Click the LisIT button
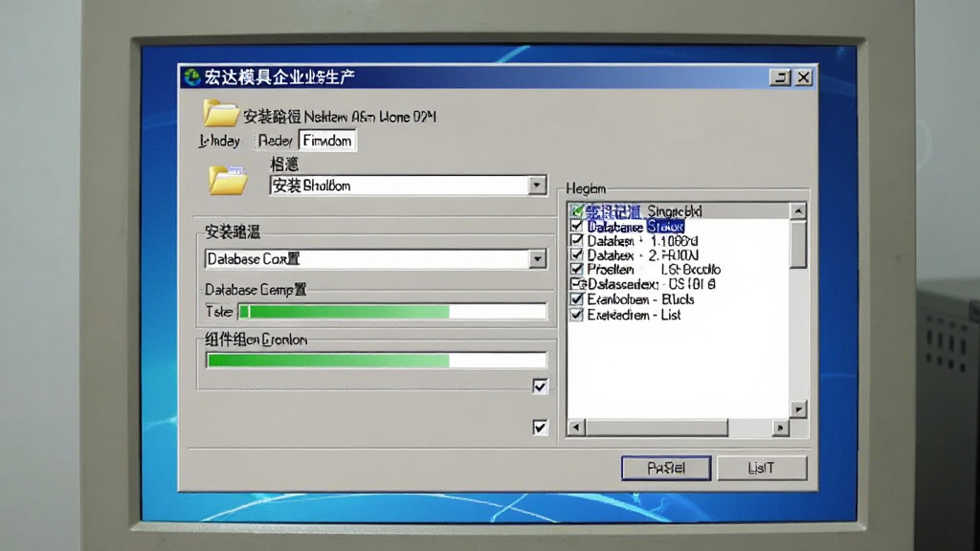 pyautogui.click(x=762, y=468)
